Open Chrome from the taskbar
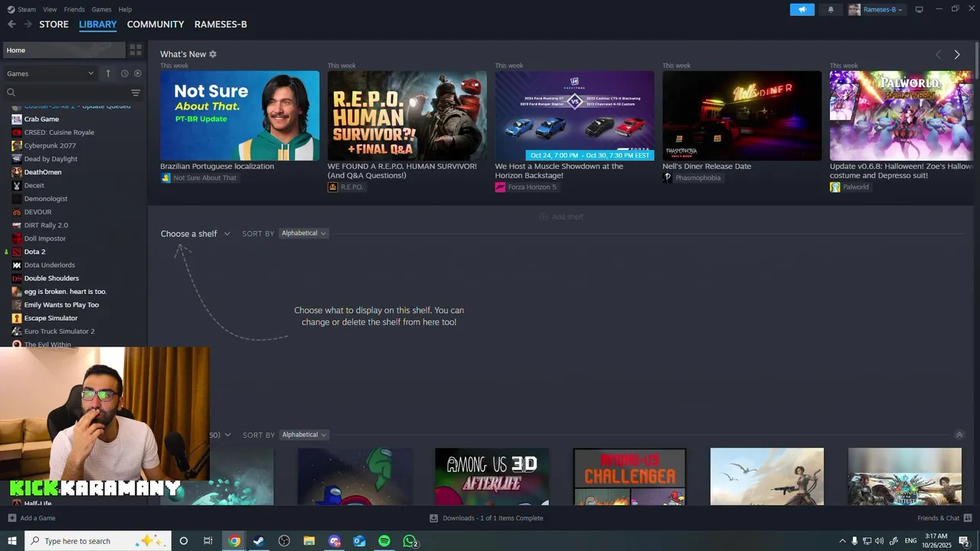The width and height of the screenshot is (980, 551). click(x=234, y=541)
